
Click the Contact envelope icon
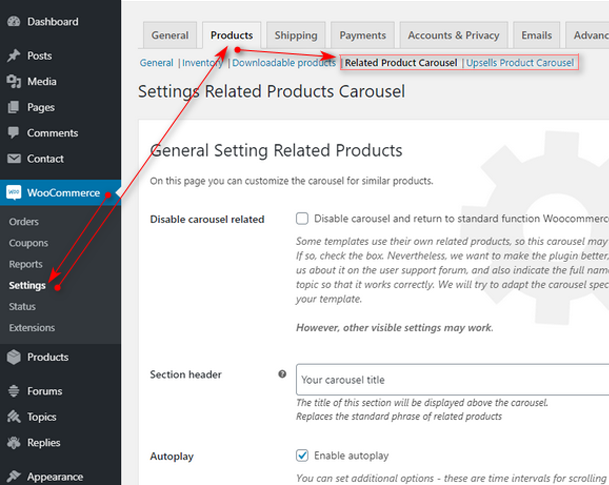(14, 158)
